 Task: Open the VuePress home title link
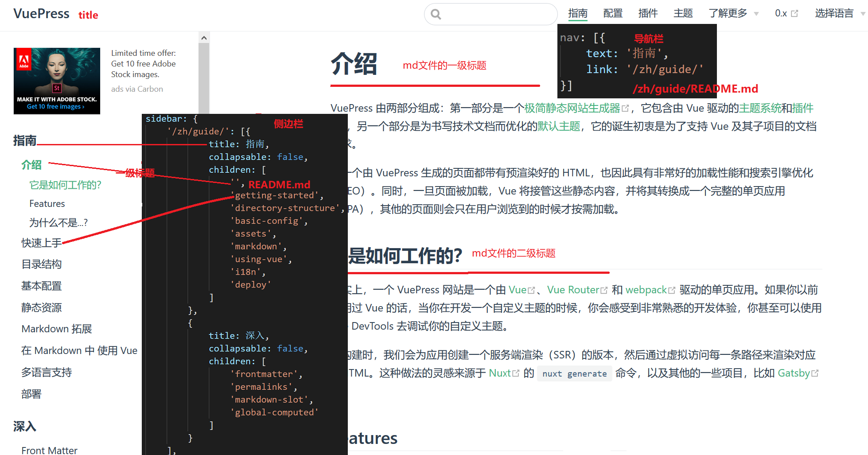(x=41, y=14)
